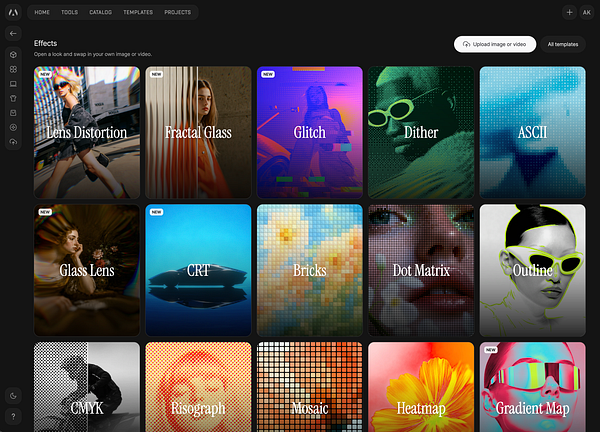
Task: Go to the HOME menu item
Action: 42,12
